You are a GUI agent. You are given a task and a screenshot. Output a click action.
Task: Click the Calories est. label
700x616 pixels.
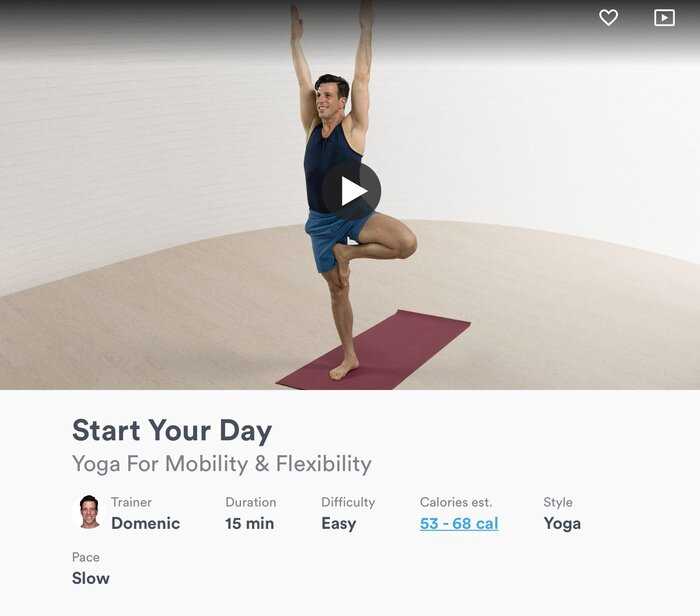(x=456, y=502)
